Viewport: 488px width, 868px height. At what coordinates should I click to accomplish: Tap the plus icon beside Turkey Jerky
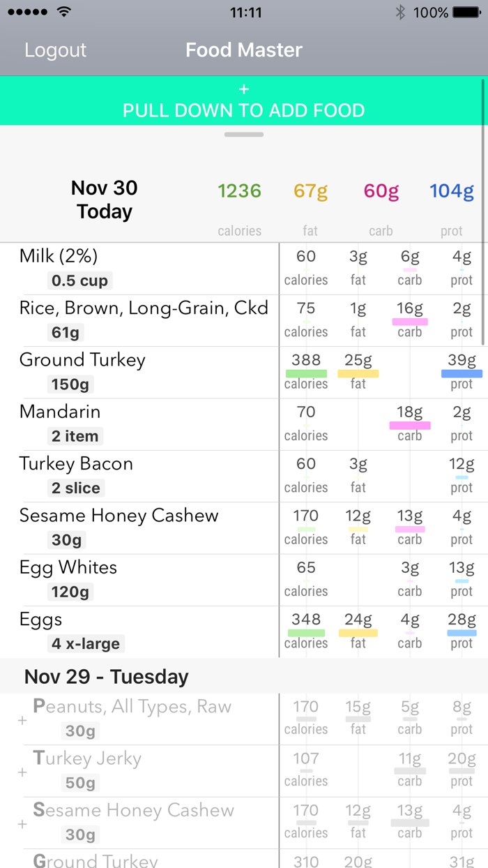21,772
